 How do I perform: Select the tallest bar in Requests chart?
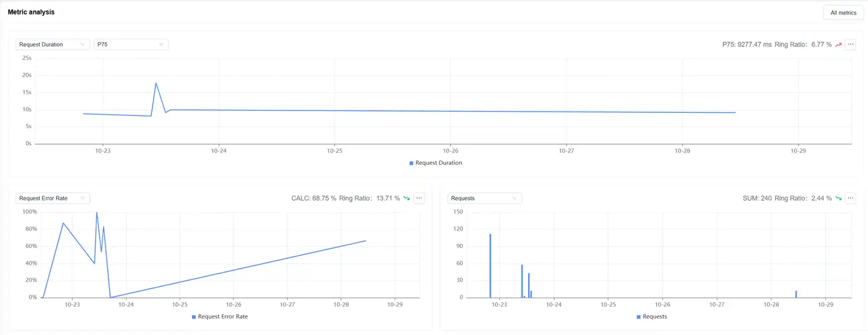[x=490, y=266]
